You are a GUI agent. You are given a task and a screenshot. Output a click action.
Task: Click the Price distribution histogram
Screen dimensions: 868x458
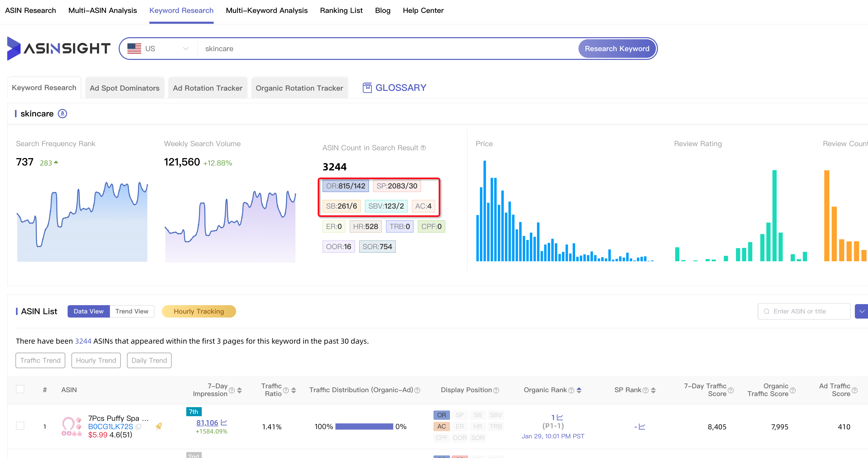565,211
